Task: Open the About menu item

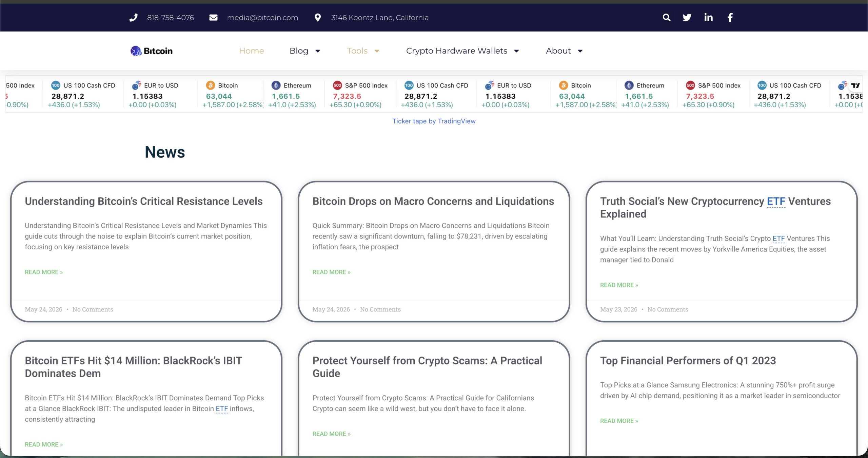Action: pyautogui.click(x=558, y=51)
